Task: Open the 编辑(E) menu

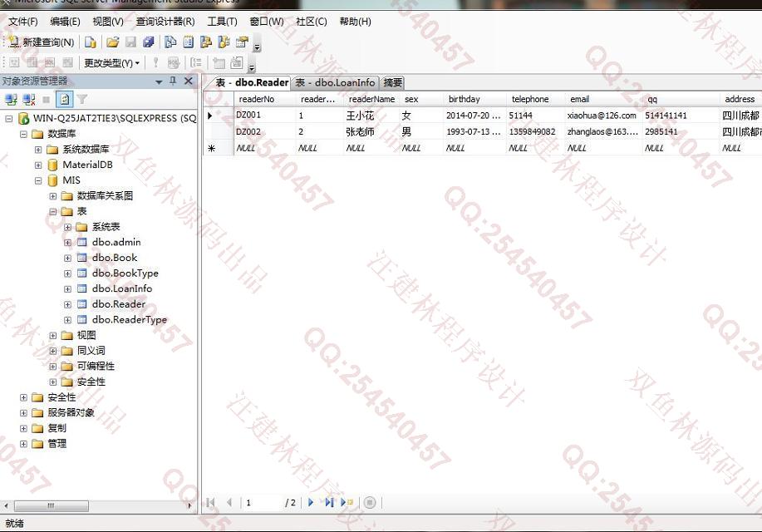Action: click(x=65, y=22)
